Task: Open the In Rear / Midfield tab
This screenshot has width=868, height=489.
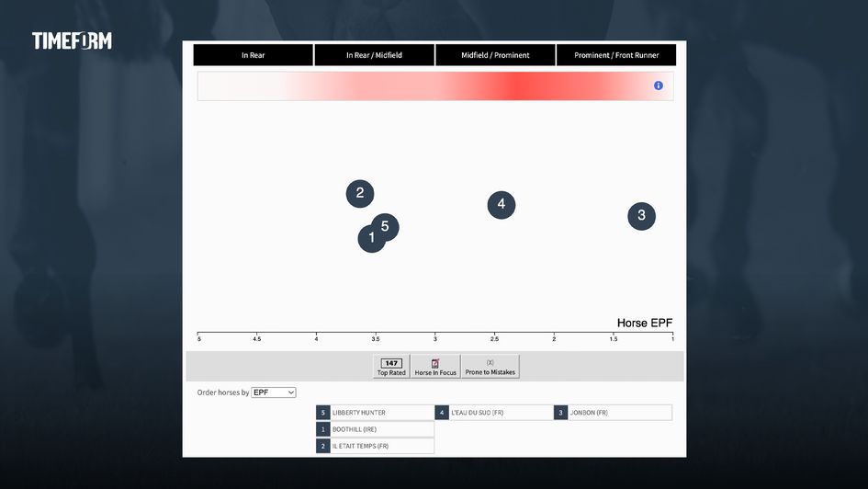Action: tap(374, 55)
